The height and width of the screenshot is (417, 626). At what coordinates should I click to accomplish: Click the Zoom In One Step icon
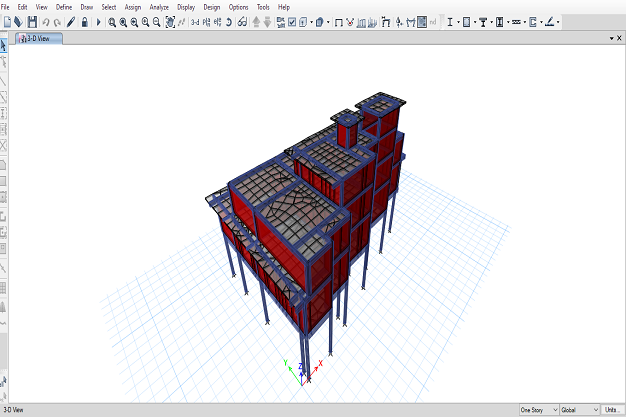pyautogui.click(x=145, y=22)
